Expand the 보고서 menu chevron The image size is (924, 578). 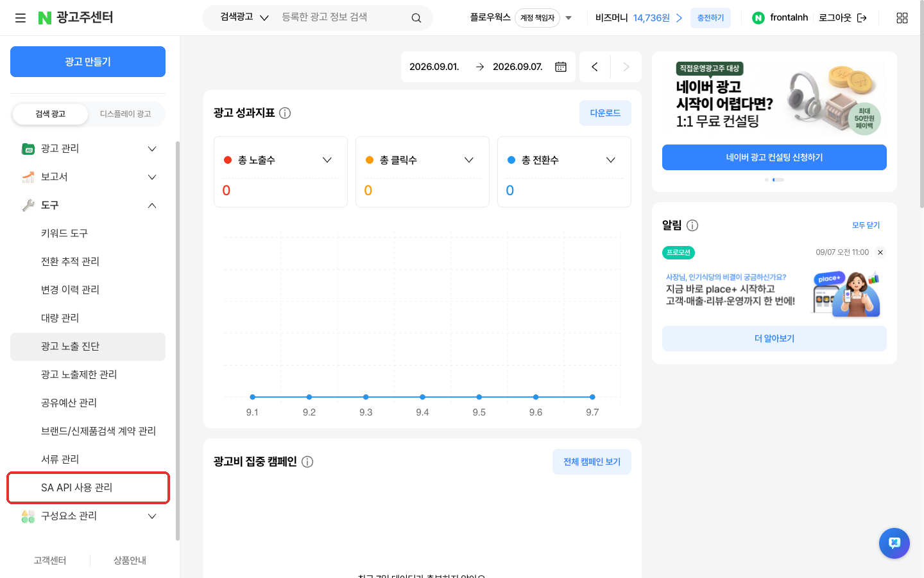point(152,177)
